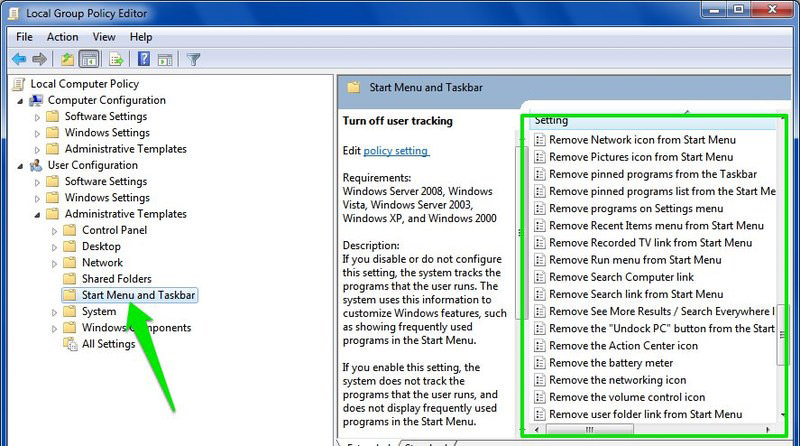
Task: Click icon of Remove Pictures icon policy
Action: point(539,157)
